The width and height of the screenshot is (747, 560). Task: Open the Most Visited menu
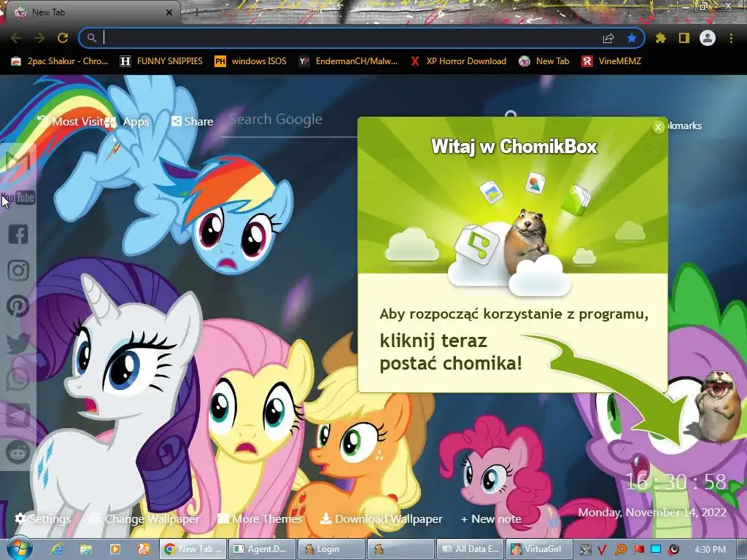71,122
